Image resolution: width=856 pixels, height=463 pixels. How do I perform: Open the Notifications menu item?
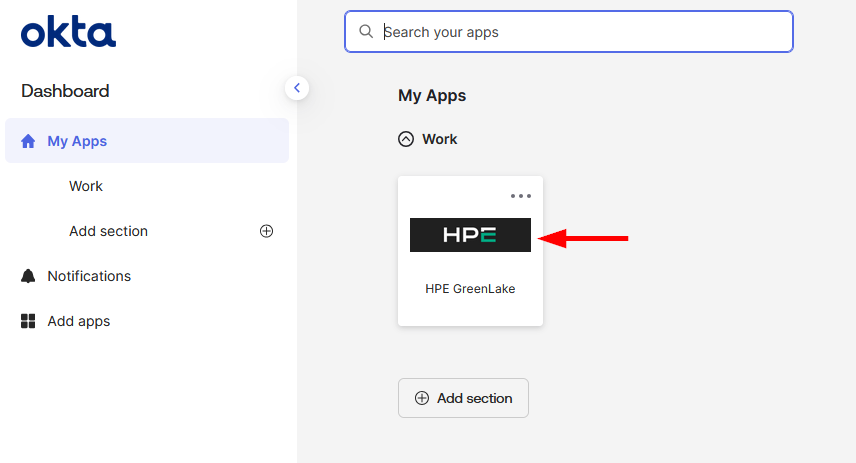[x=89, y=276]
